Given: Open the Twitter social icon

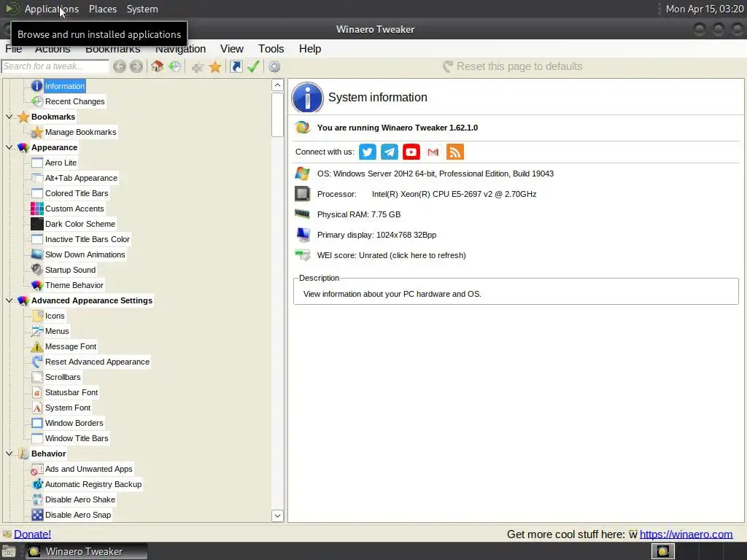Looking at the screenshot, I should [x=368, y=152].
